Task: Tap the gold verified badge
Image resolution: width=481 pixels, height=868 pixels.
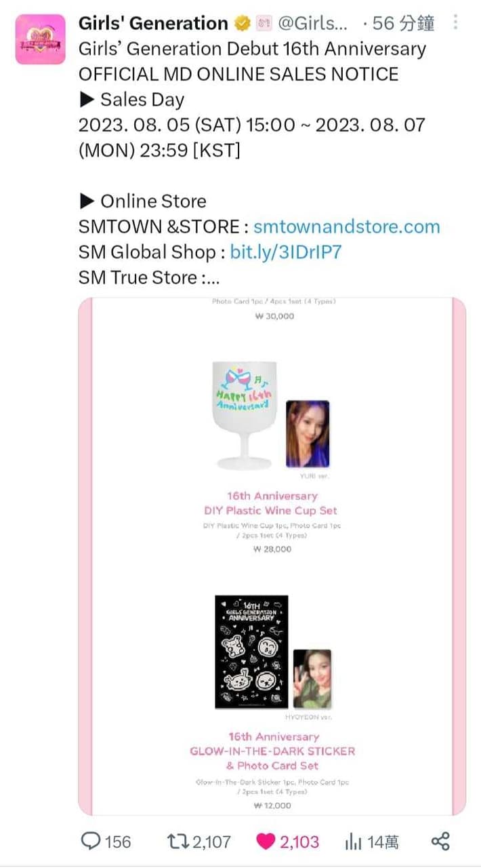Action: (x=242, y=23)
